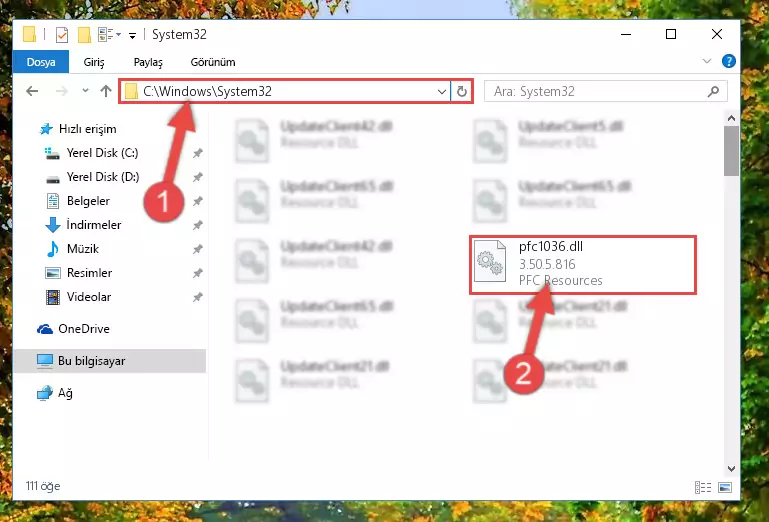This screenshot has width=769, height=522.
Task: Select the pfc1036.dll file name
Action: point(551,247)
